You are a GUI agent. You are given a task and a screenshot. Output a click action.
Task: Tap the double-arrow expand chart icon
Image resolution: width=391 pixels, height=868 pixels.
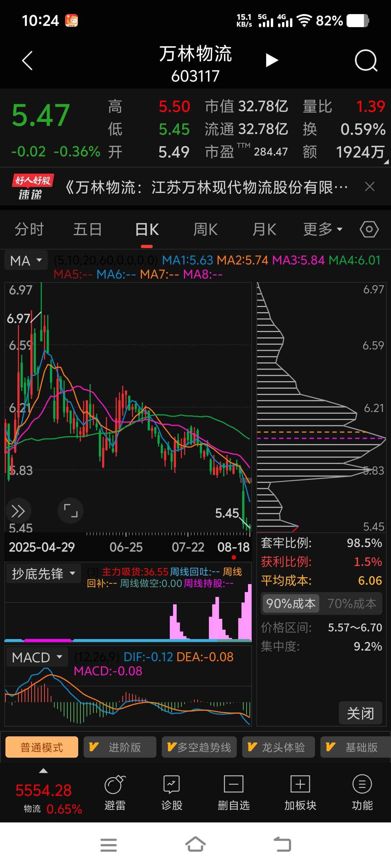(18, 511)
